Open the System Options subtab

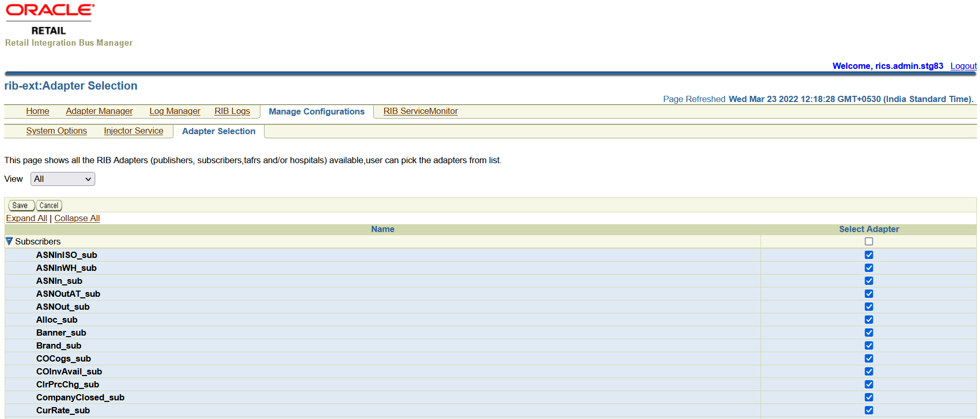57,131
